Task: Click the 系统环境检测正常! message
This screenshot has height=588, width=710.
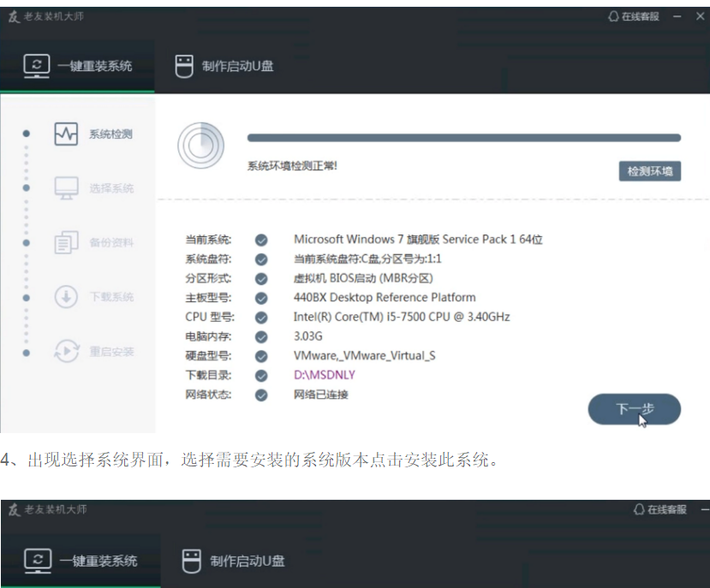Action: pos(292,166)
